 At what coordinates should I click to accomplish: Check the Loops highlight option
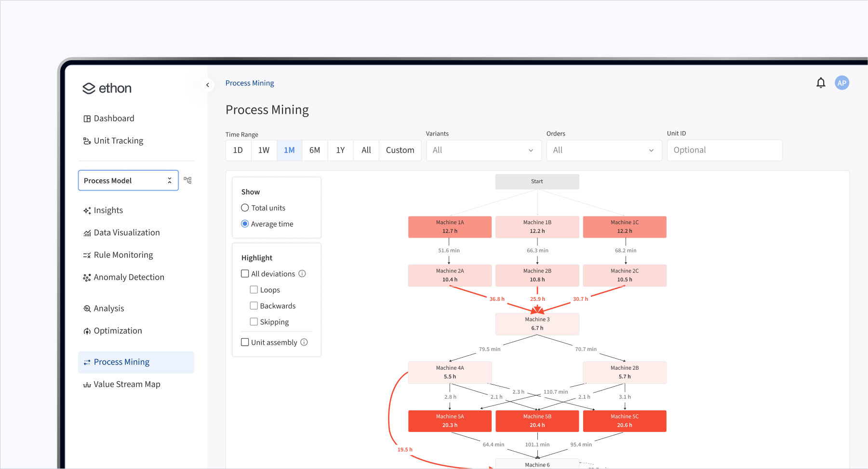[x=254, y=289]
